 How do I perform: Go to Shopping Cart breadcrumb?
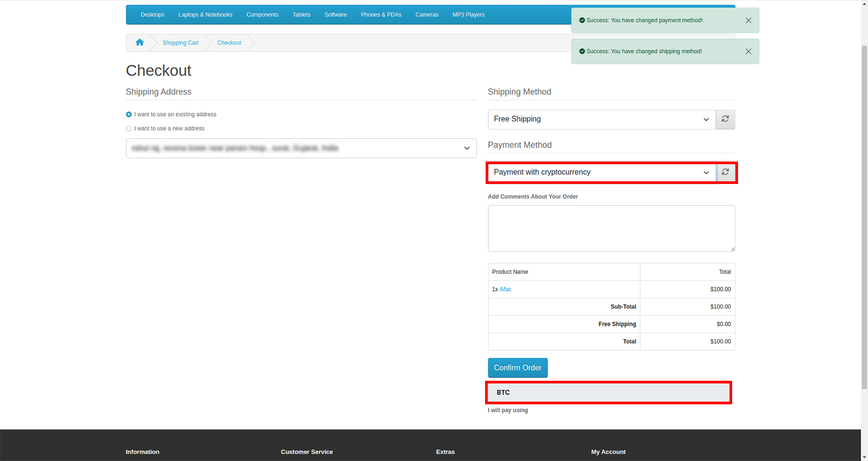click(180, 43)
